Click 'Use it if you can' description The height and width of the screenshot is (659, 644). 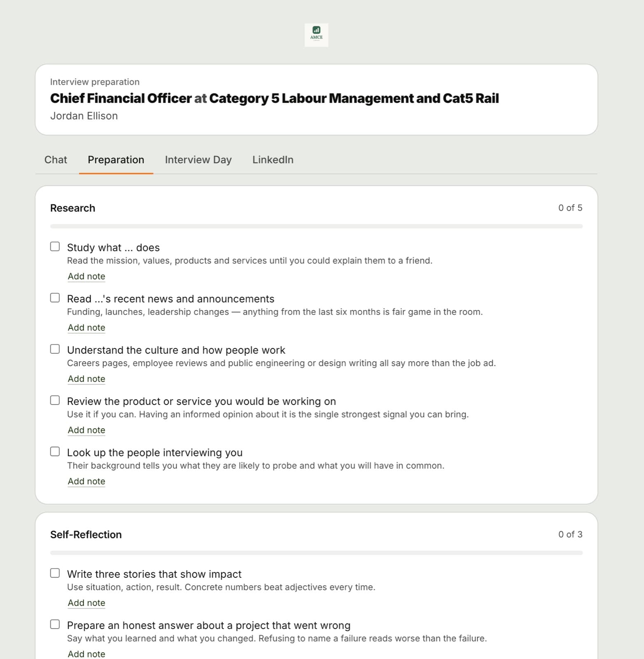tap(268, 414)
